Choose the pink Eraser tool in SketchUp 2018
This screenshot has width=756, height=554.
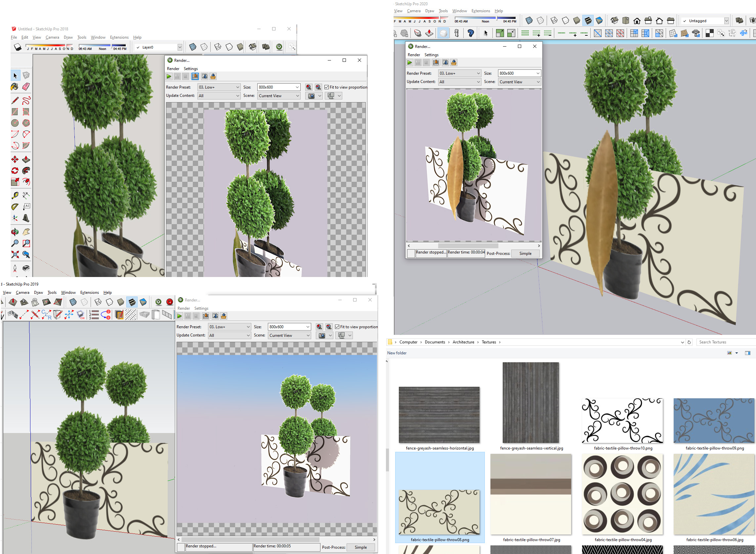click(x=26, y=87)
